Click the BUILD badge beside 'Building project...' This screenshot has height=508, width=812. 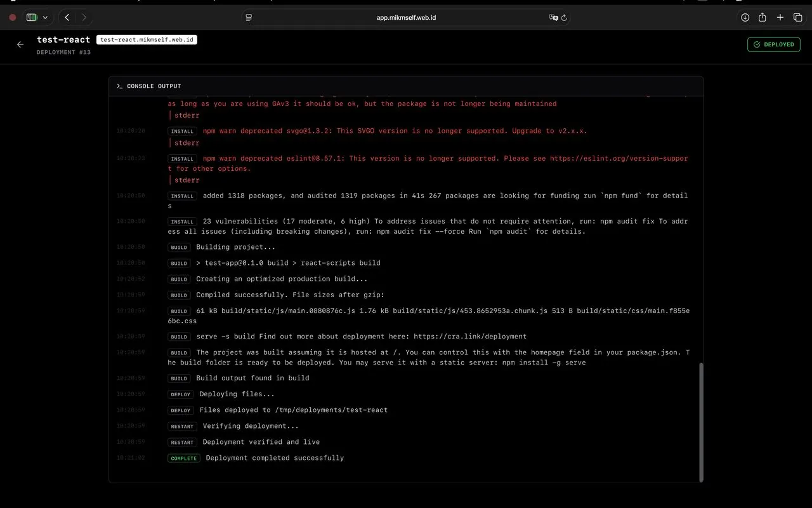(179, 248)
